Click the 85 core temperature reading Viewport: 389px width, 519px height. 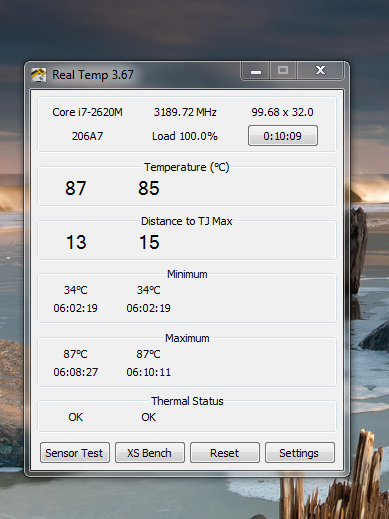[x=149, y=188]
